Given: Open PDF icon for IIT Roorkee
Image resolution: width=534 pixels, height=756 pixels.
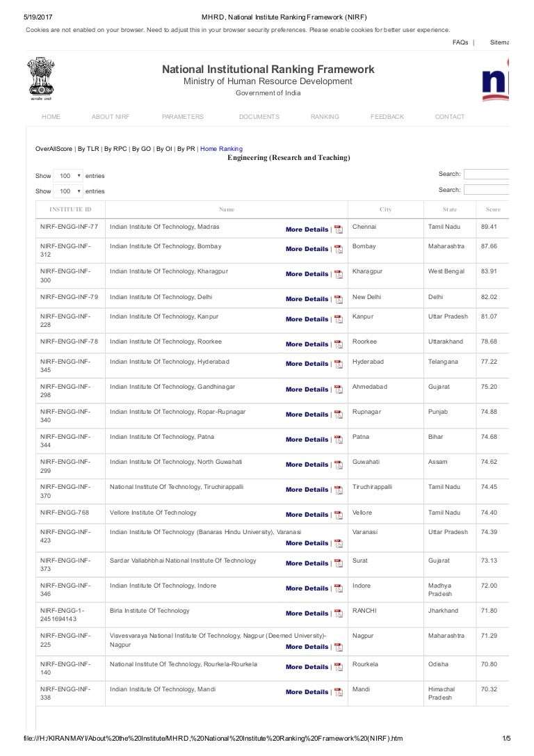Looking at the screenshot, I should pos(339,344).
